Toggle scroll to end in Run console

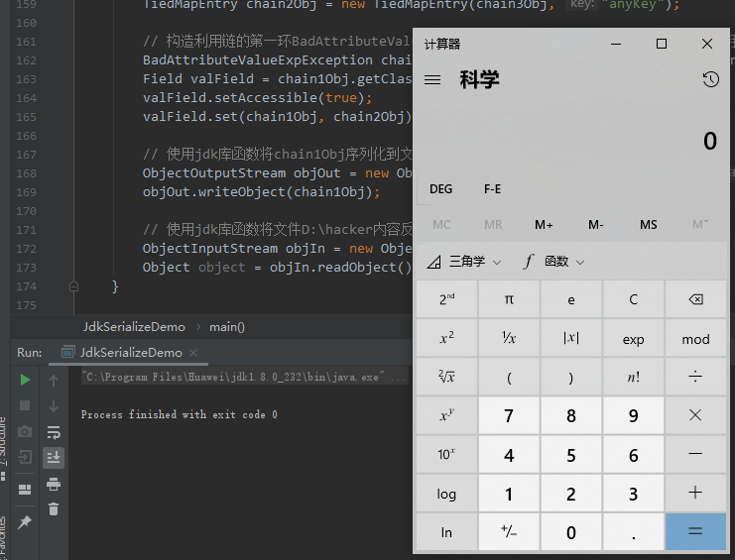coord(54,457)
